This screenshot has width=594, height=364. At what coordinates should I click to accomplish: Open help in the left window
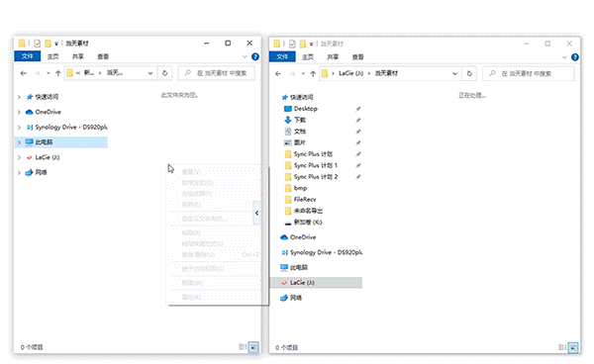(255, 56)
